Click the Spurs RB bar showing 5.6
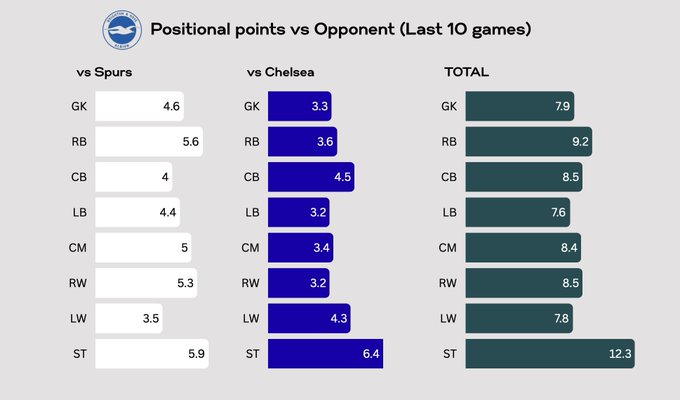This screenshot has width=680, height=400. [150, 142]
